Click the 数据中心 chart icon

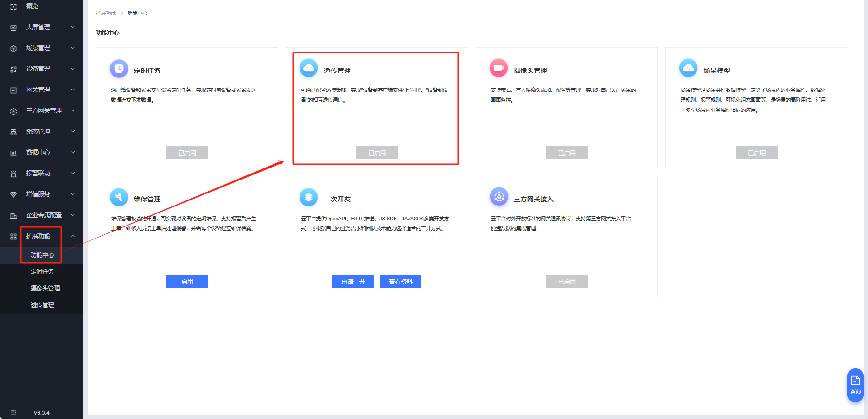tap(13, 153)
